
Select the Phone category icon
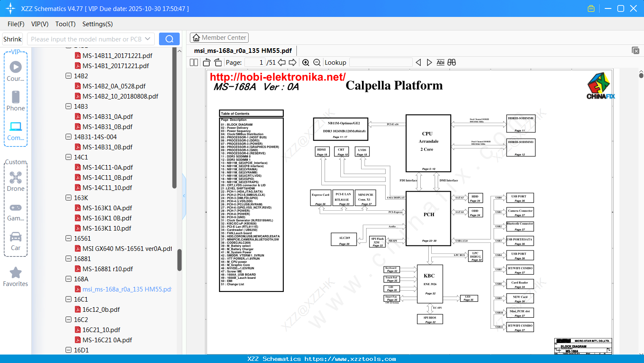click(16, 97)
